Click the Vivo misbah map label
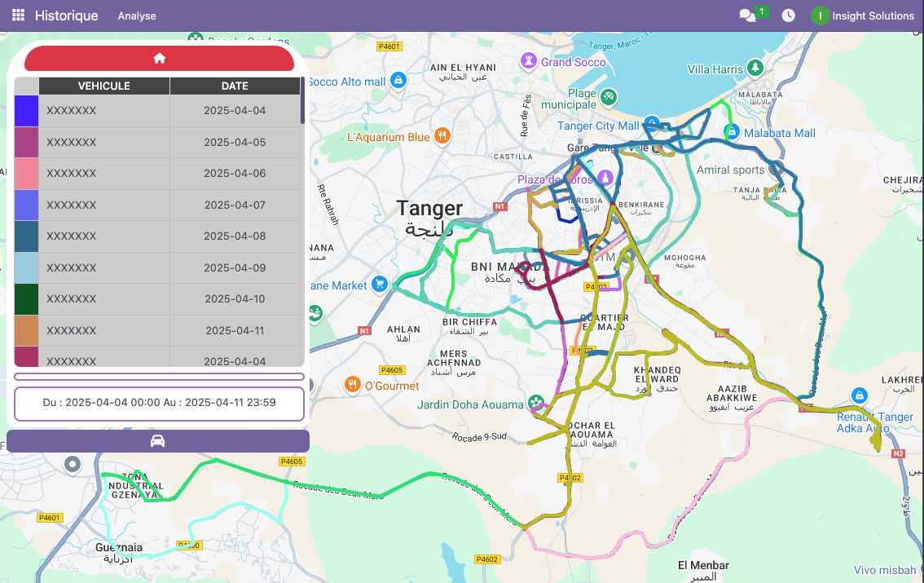Image resolution: width=924 pixels, height=583 pixels. tap(885, 570)
